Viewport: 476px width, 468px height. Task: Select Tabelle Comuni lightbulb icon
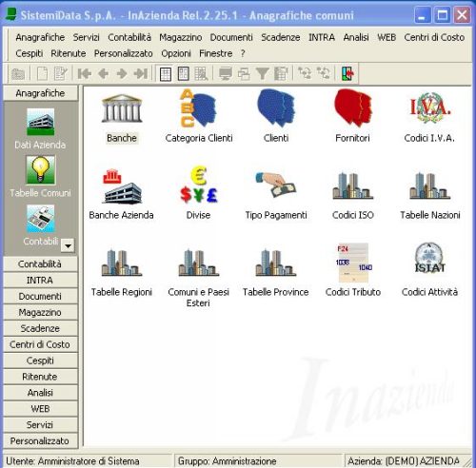coord(40,170)
